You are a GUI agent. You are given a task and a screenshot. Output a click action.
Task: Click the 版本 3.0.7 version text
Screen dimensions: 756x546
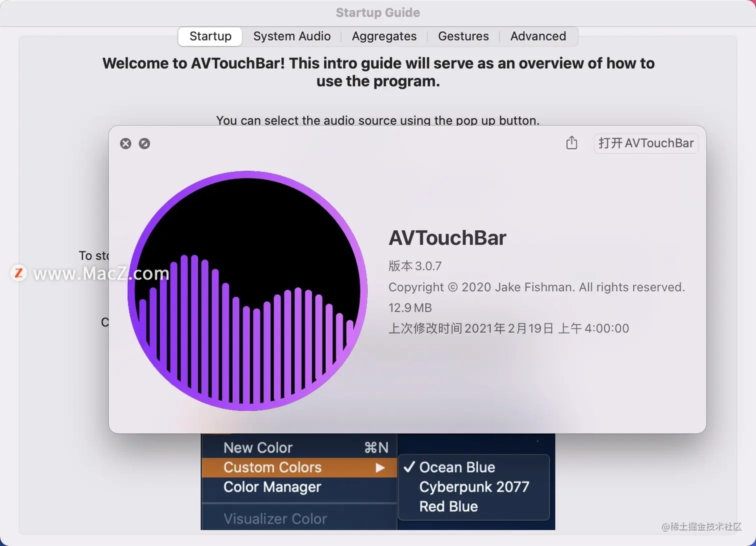[x=415, y=266]
